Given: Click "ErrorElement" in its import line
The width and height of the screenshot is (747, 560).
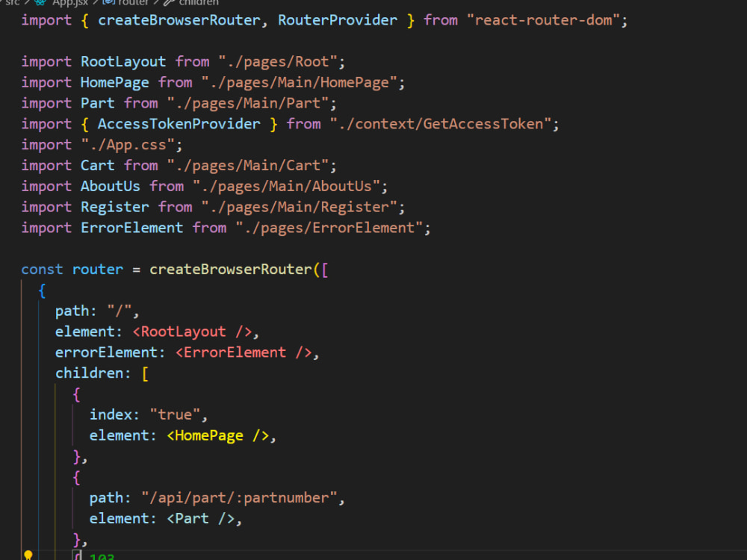Looking at the screenshot, I should click(x=132, y=228).
